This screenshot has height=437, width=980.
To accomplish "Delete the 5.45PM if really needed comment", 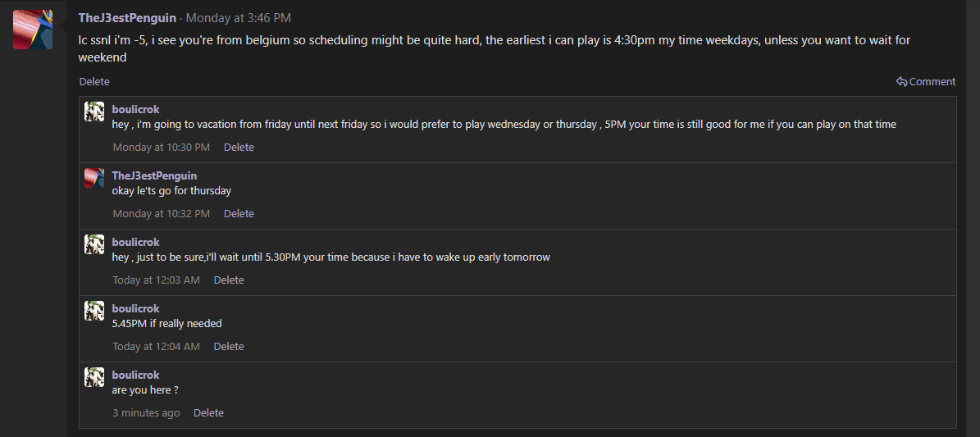I will tap(229, 346).
